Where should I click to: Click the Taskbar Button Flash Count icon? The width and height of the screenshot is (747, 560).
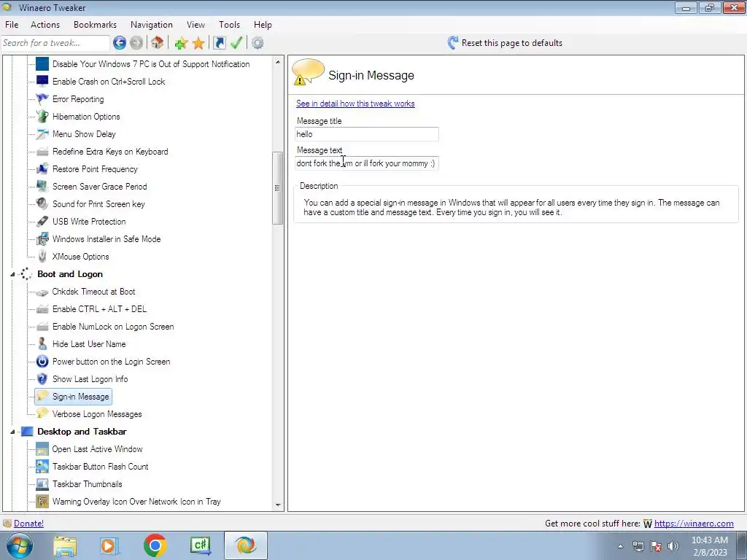[x=42, y=467]
